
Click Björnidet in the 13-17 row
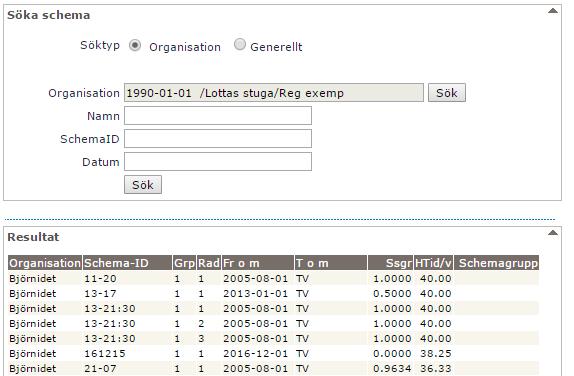point(33,294)
